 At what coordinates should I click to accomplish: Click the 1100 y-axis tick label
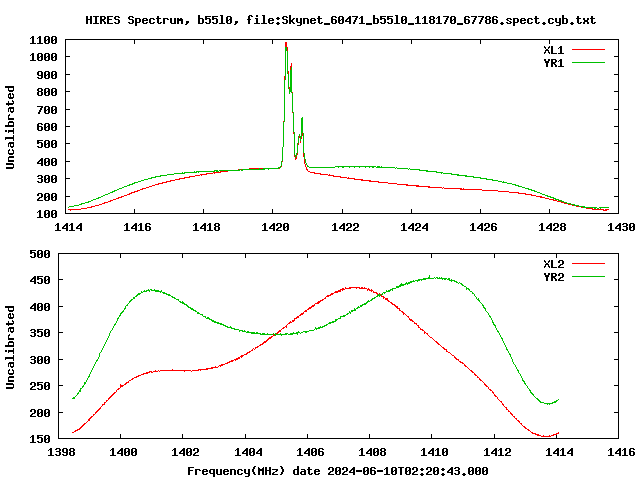(43, 40)
